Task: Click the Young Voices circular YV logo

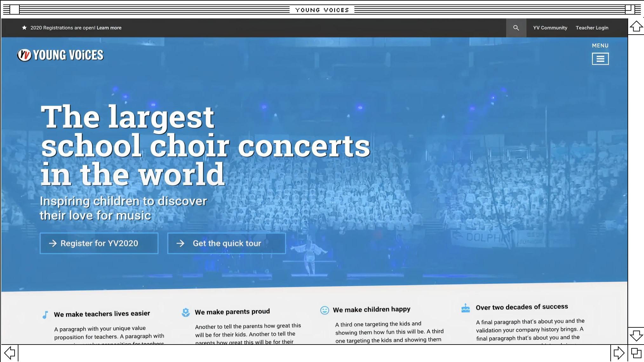Action: (x=24, y=55)
